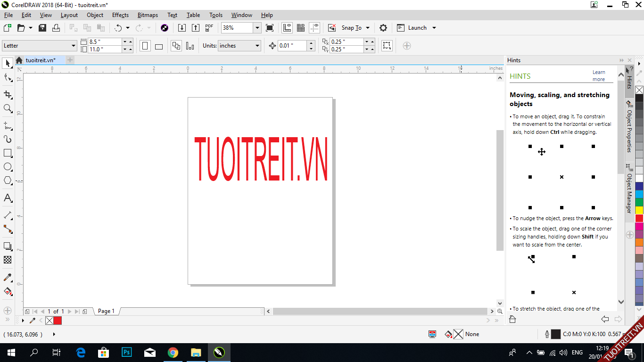This screenshot has height=362, width=644.
Task: Select the Text tool
Action: pos(8,198)
